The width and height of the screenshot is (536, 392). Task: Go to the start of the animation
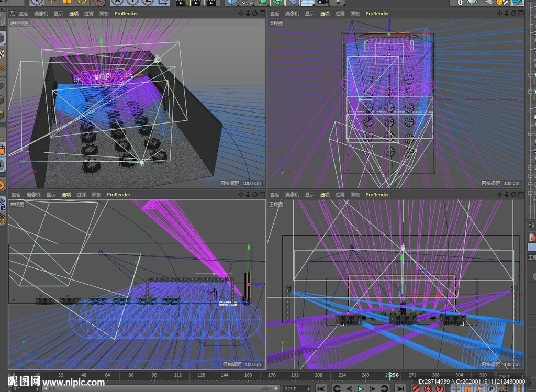point(321,388)
